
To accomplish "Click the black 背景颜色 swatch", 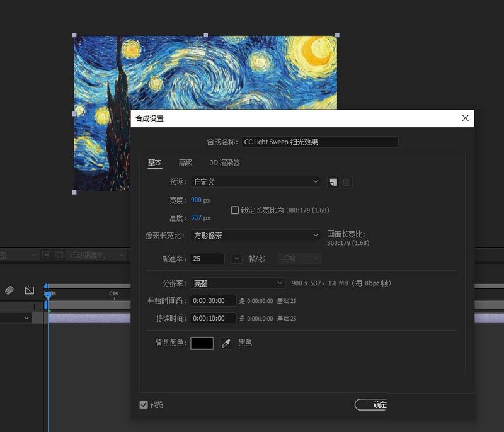I will click(202, 343).
